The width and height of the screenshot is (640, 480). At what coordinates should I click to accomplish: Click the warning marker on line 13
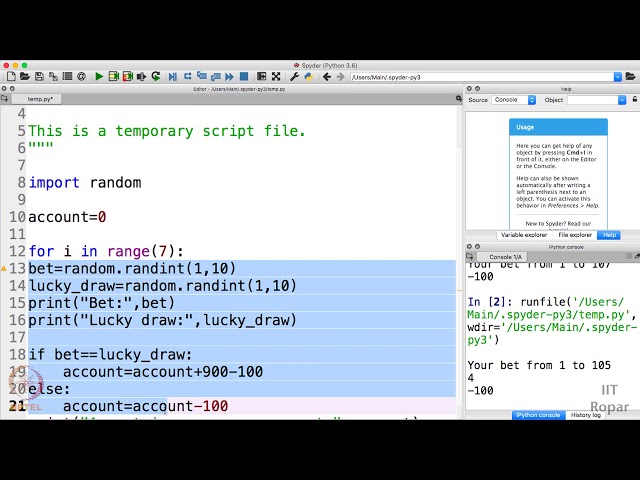4,268
